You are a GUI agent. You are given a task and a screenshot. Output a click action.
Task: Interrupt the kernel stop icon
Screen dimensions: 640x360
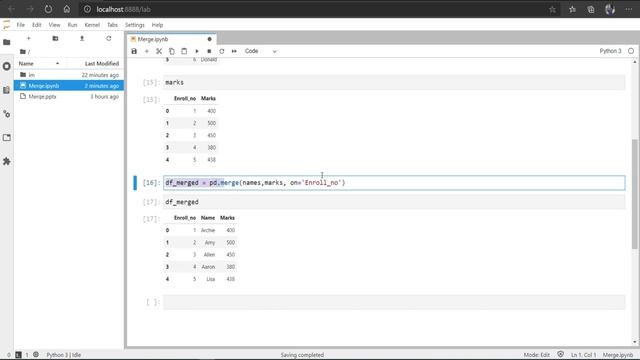click(x=209, y=51)
